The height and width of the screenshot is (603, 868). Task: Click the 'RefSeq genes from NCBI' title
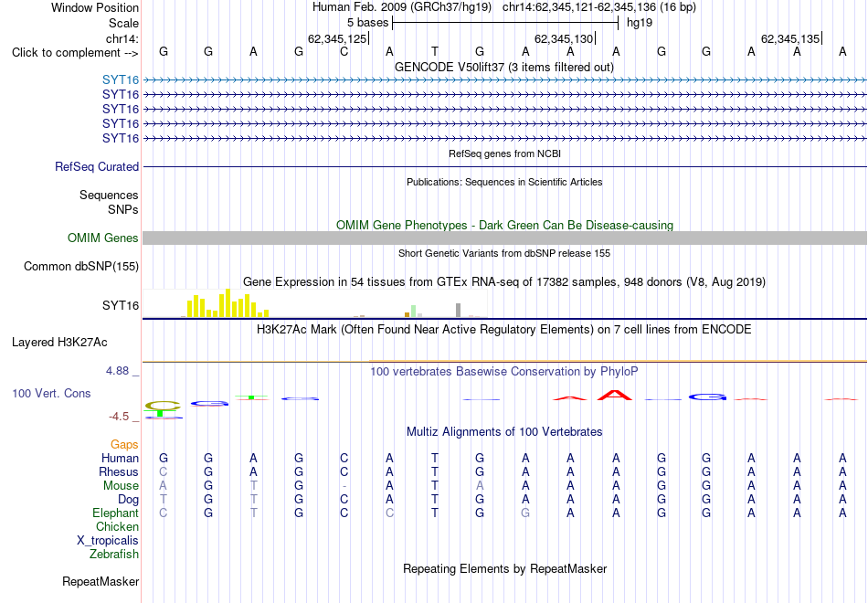(504, 153)
